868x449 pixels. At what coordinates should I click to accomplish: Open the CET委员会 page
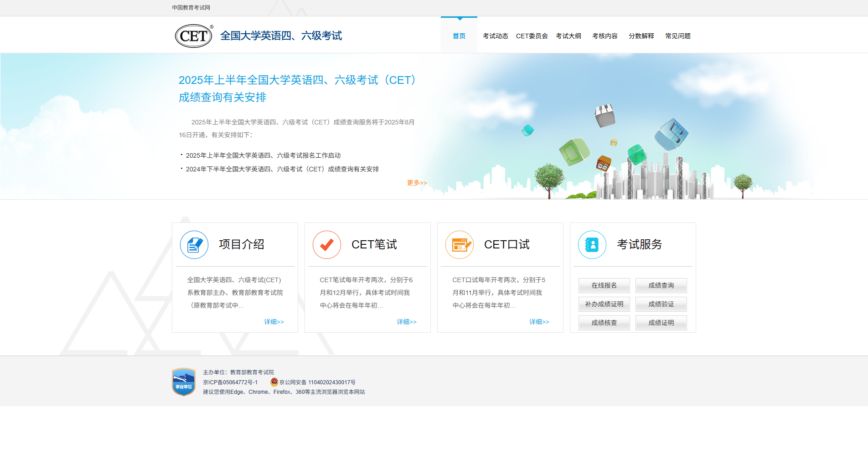click(532, 36)
